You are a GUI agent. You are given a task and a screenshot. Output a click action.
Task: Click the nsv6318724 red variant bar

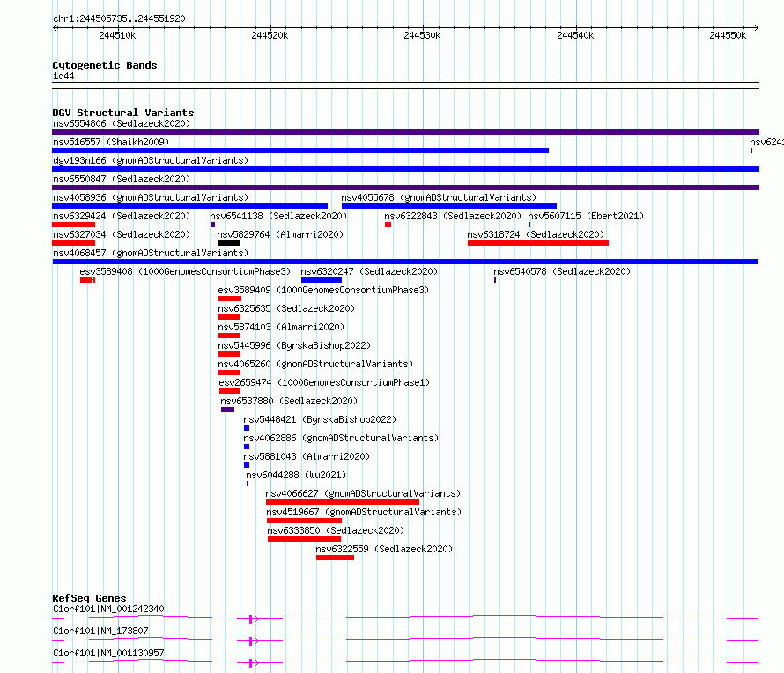click(x=538, y=243)
